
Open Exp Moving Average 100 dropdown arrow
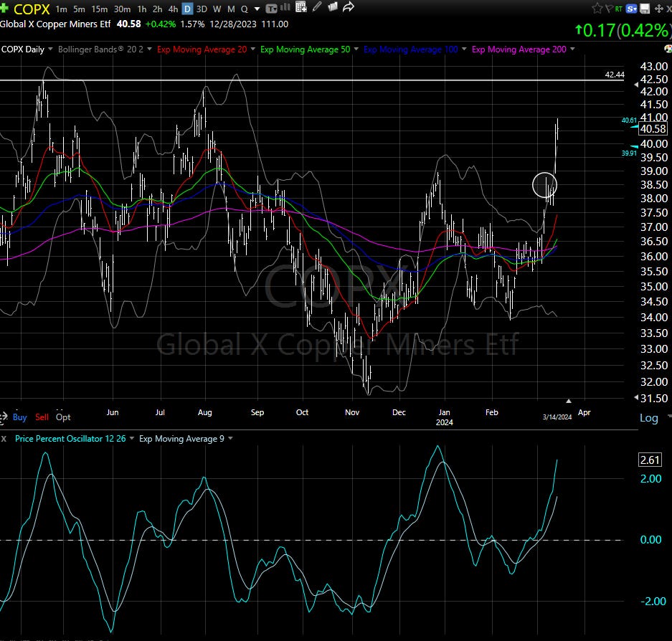click(x=464, y=49)
